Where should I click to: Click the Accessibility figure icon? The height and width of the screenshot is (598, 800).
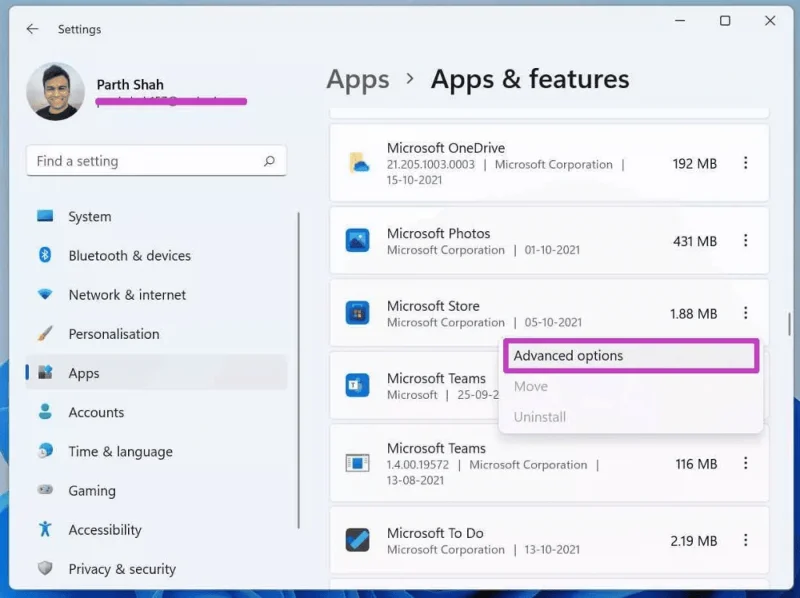tap(45, 529)
